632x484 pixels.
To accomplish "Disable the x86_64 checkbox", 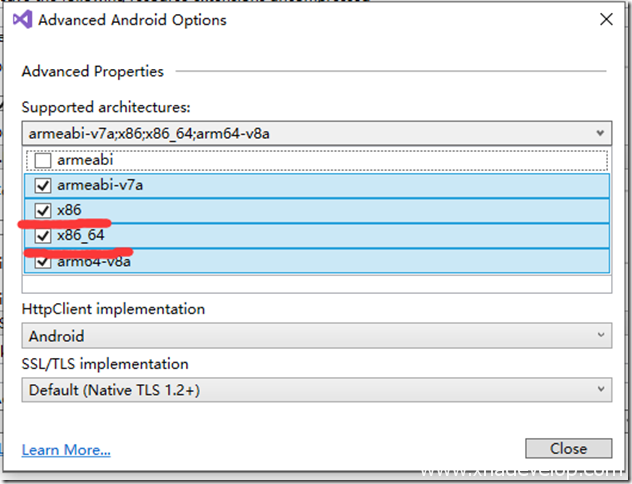I will click(x=42, y=236).
